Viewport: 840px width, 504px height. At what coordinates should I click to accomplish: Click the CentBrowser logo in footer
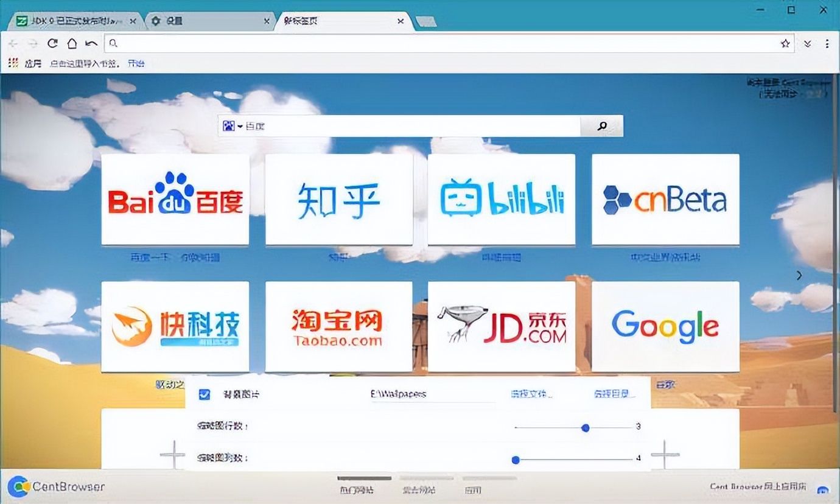pos(57,487)
